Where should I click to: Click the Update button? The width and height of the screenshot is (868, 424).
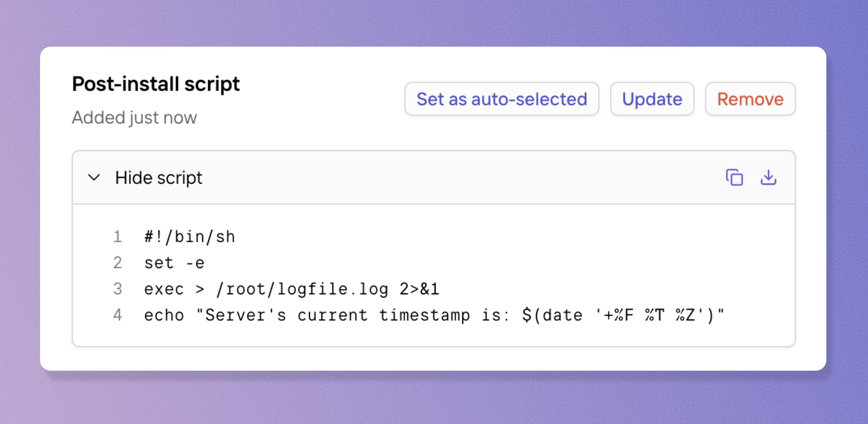pos(652,99)
